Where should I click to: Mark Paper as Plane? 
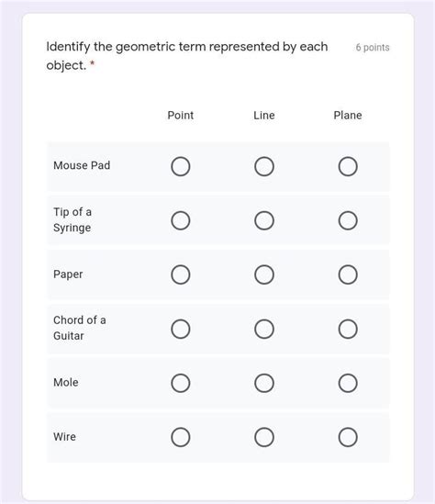348,274
